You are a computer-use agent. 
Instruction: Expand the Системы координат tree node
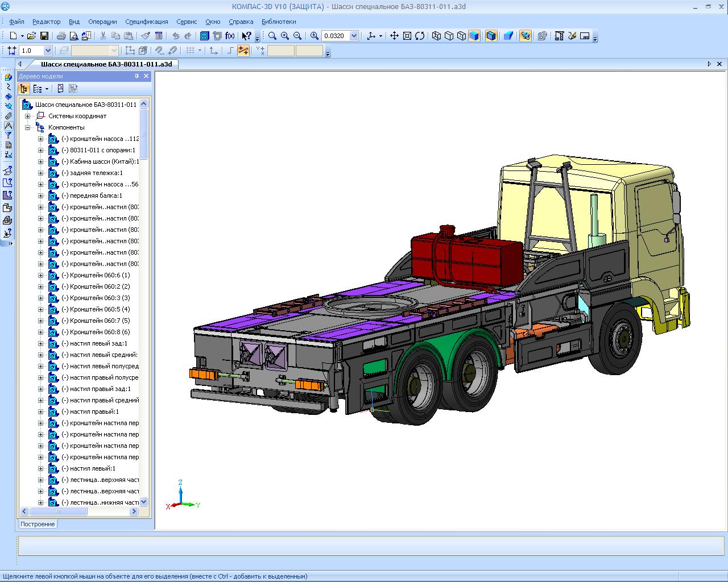click(27, 116)
